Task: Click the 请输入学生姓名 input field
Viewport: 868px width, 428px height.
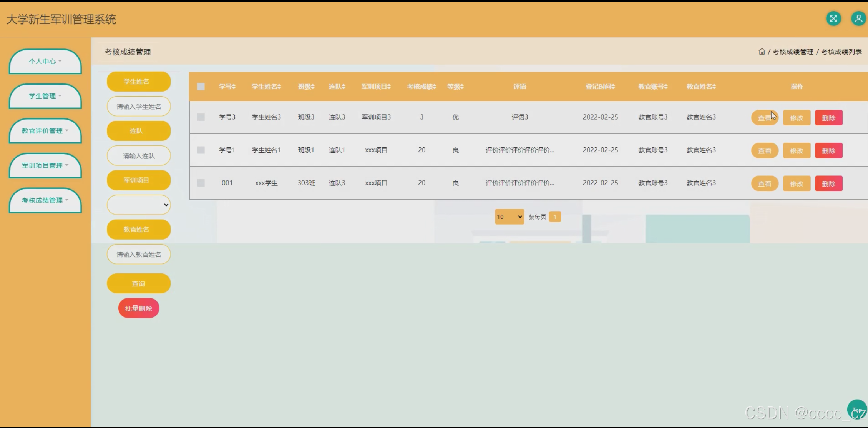Action: point(139,107)
